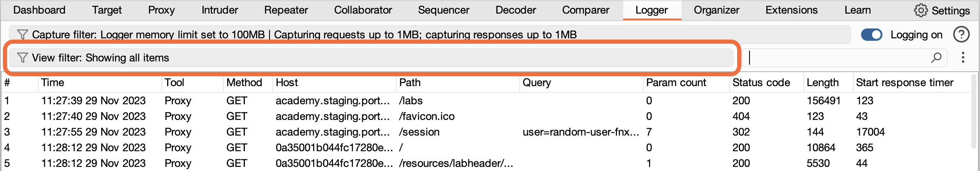Switch to the Repeater tab
The height and width of the screenshot is (171, 980).
point(286,10)
